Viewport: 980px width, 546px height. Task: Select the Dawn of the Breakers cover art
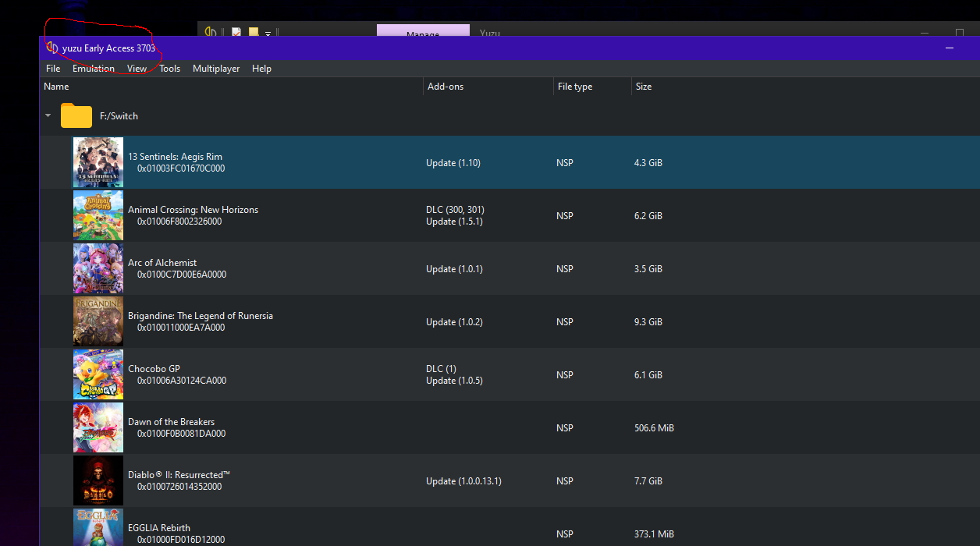(x=98, y=427)
